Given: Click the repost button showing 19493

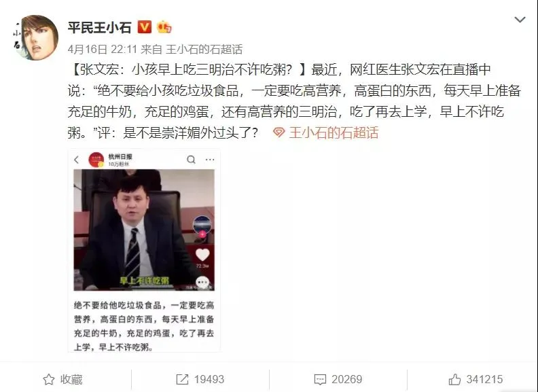Looking at the screenshot, I should pos(200,379).
